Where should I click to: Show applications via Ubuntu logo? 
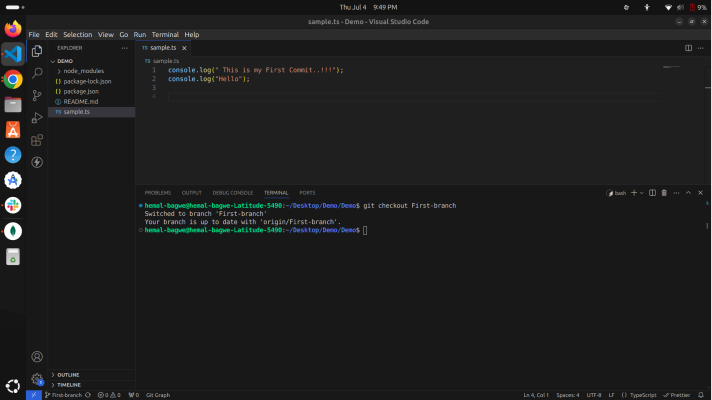[x=13, y=386]
